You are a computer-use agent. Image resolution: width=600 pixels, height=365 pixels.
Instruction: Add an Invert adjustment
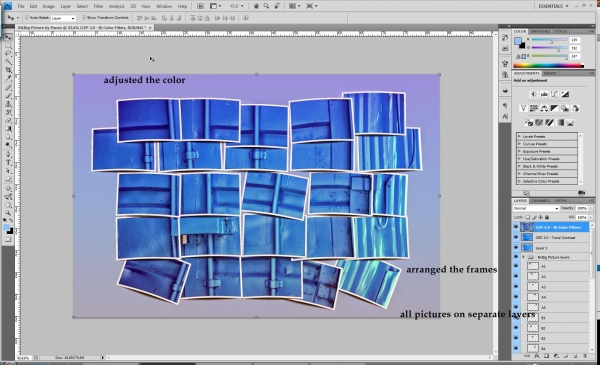point(528,123)
